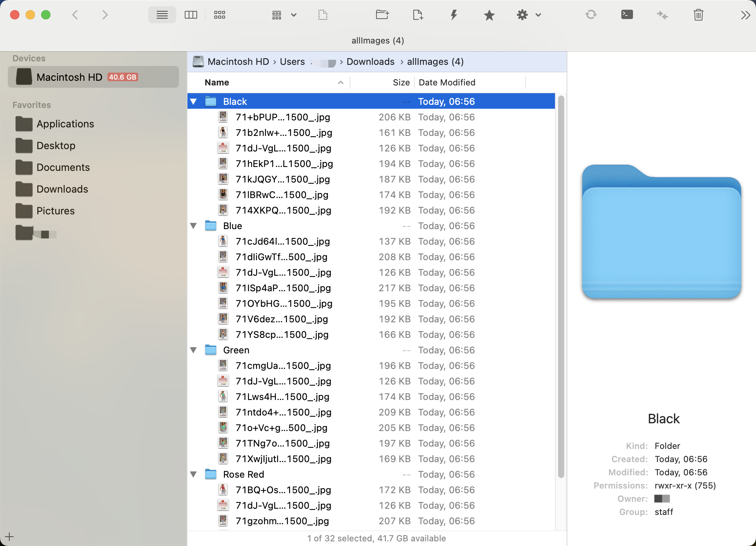The height and width of the screenshot is (546, 756).
Task: Select the file 71cJd64l...1500_.jpg
Action: 282,241
